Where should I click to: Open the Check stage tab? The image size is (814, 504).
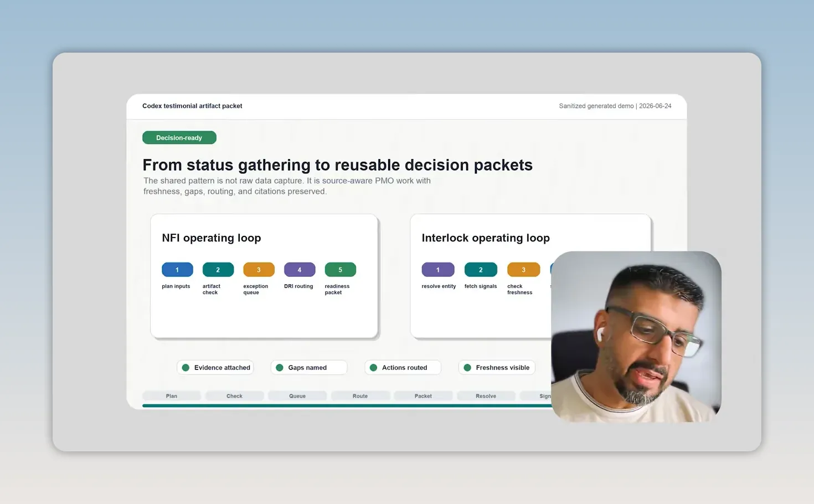tap(234, 396)
